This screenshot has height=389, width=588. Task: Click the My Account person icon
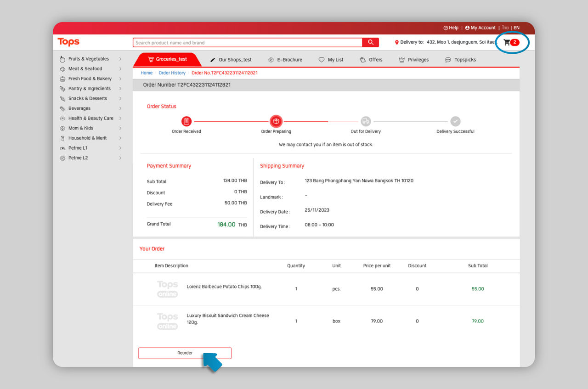(x=467, y=28)
